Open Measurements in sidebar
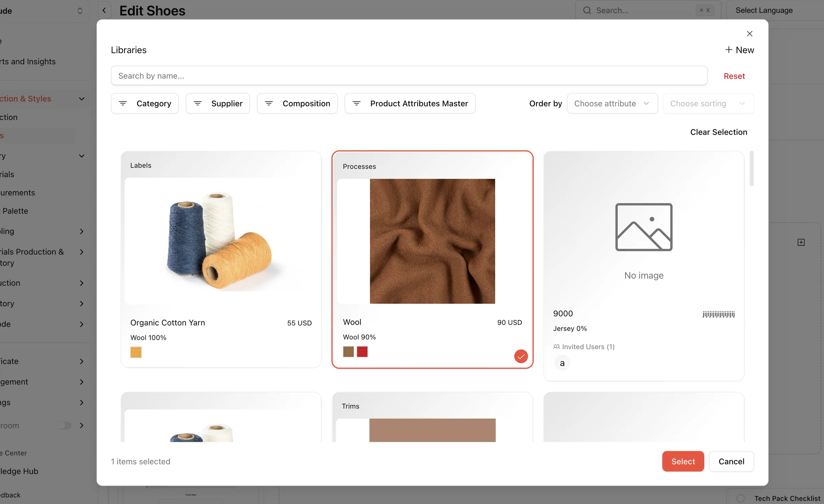This screenshot has width=824, height=504. click(x=18, y=193)
